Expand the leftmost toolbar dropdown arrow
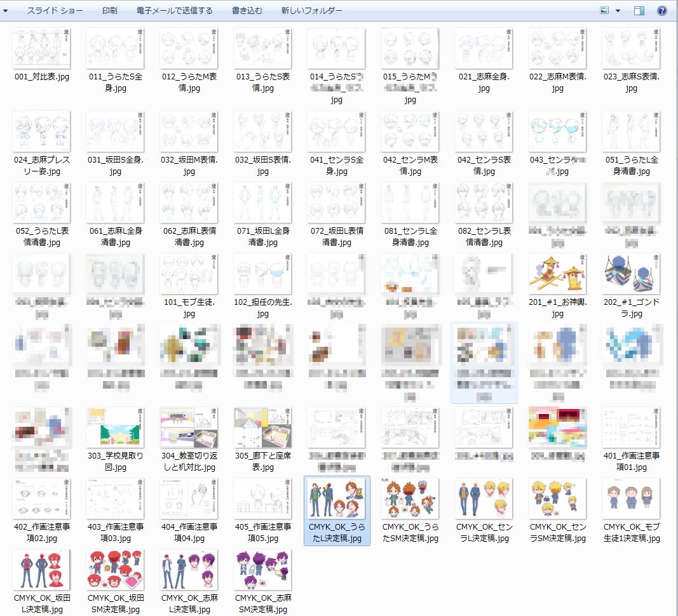Viewport: 678px width, 616px height. click(5, 11)
